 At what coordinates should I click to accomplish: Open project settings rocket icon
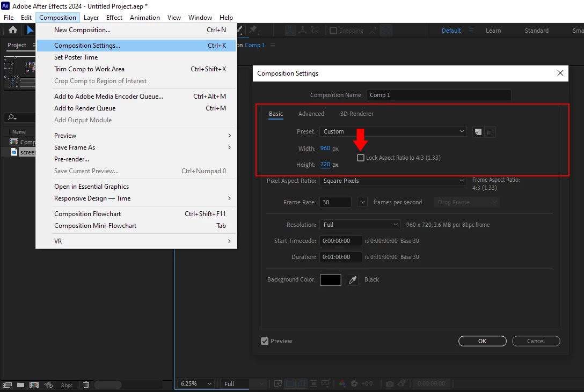(x=48, y=385)
